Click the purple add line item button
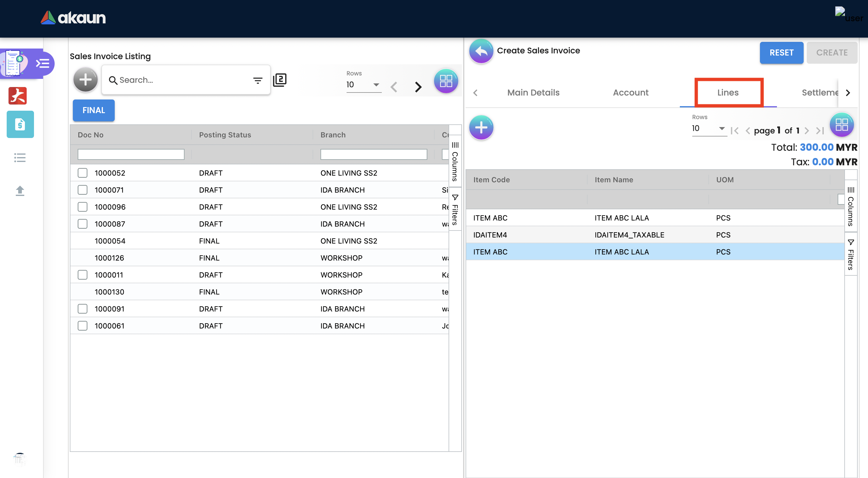The height and width of the screenshot is (478, 868). [x=481, y=127]
